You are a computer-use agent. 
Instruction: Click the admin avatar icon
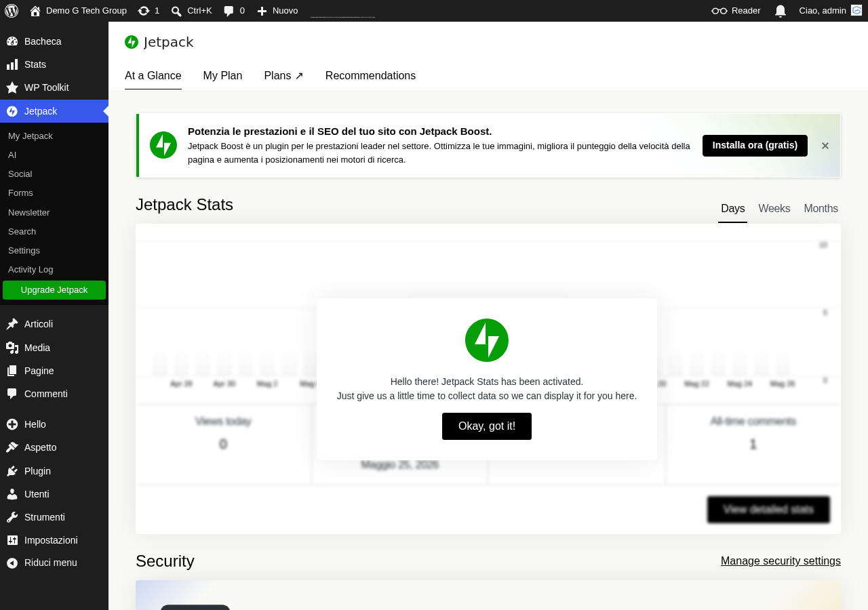click(856, 10)
